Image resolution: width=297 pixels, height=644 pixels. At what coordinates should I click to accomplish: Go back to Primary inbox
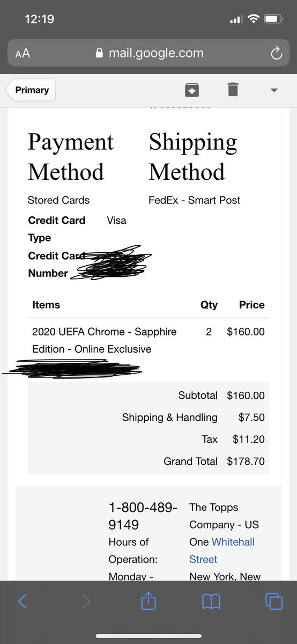[31, 90]
